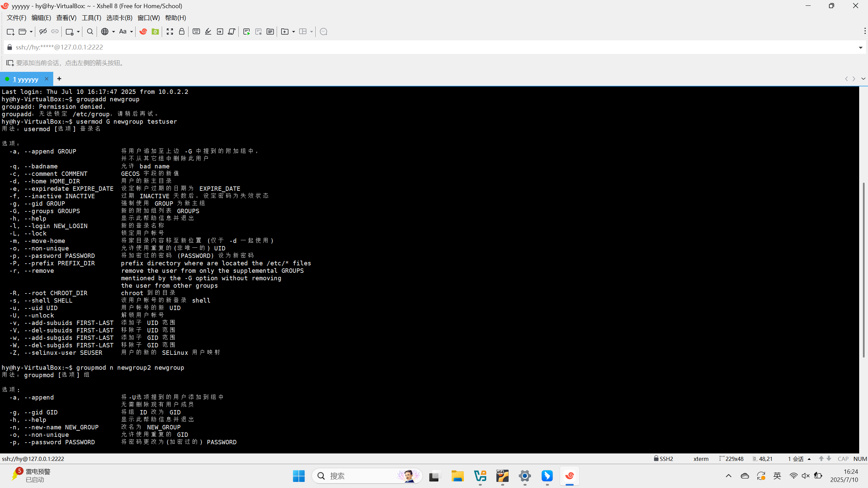Open the Find search magnifier tool
The width and height of the screenshot is (868, 488).
point(90,32)
